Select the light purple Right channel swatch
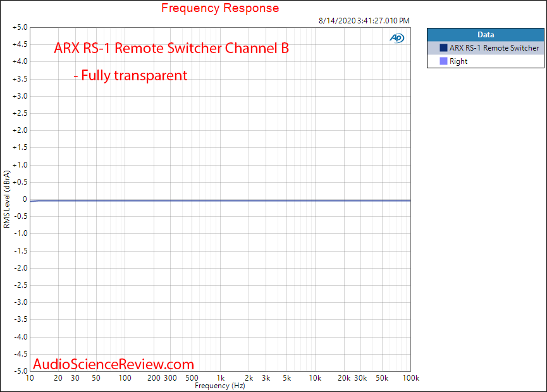The height and width of the screenshot is (392, 547). [443, 61]
